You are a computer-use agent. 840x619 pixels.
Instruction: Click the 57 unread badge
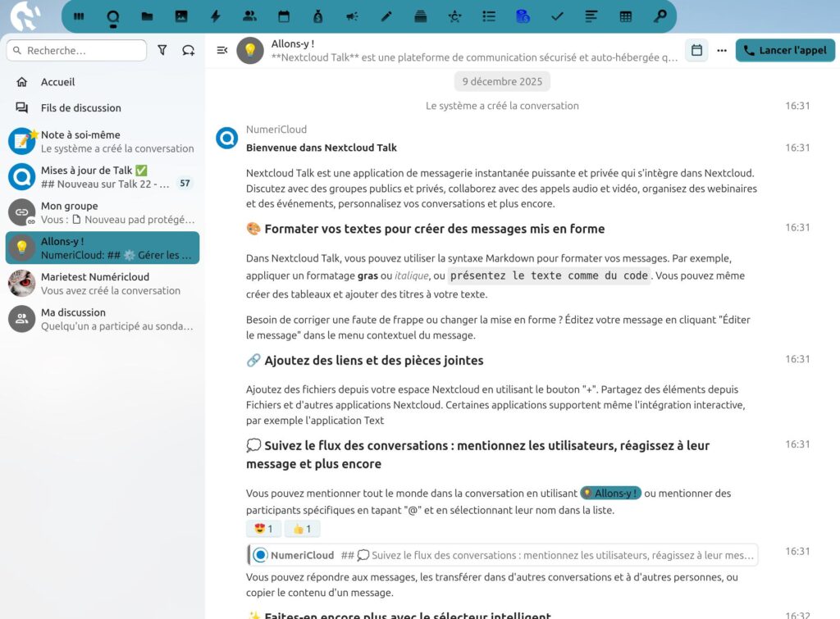point(185,183)
